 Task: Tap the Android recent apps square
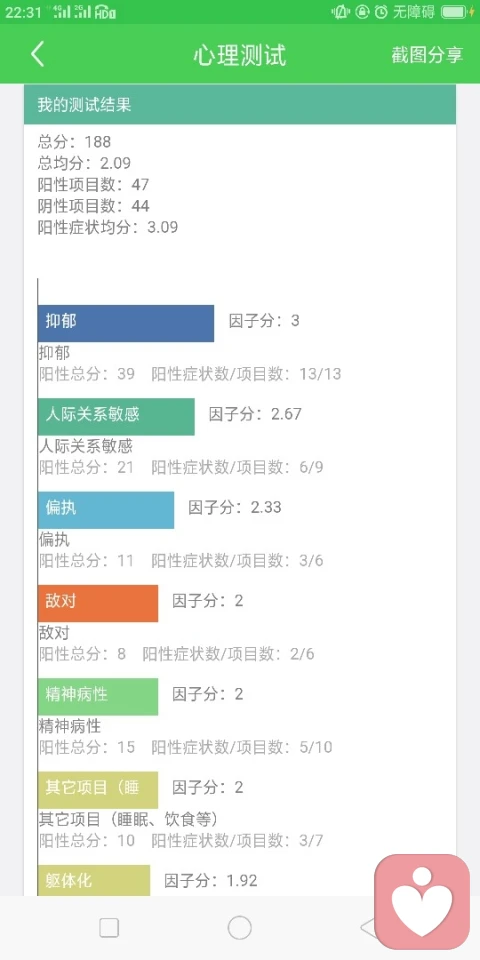click(109, 928)
